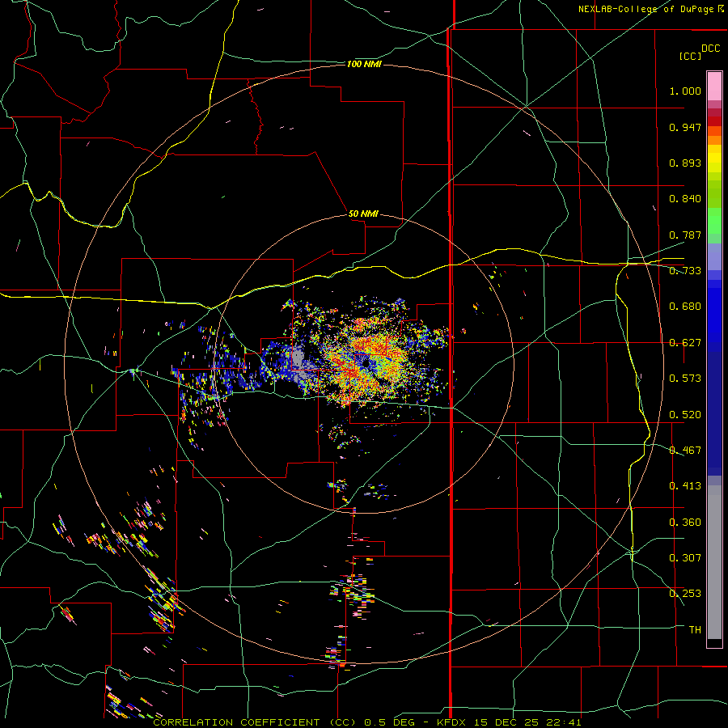Click the 0.680 scale value
728x728 pixels.
point(685,307)
